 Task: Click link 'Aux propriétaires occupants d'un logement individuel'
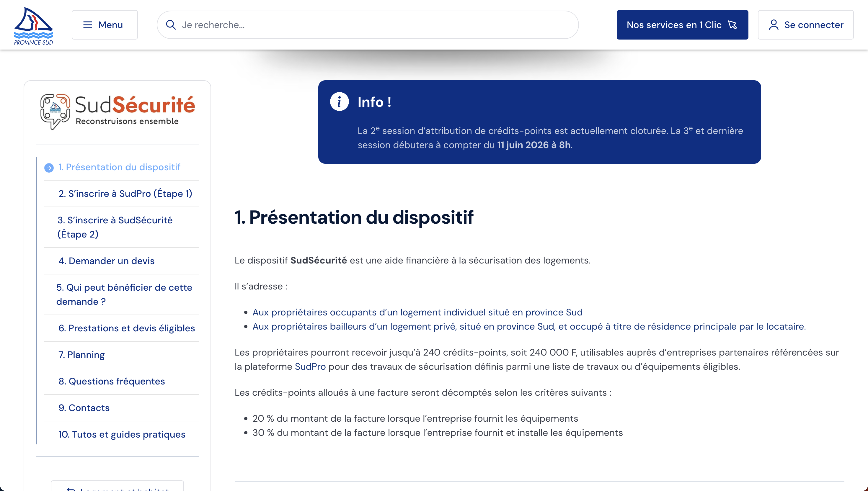[x=417, y=312]
